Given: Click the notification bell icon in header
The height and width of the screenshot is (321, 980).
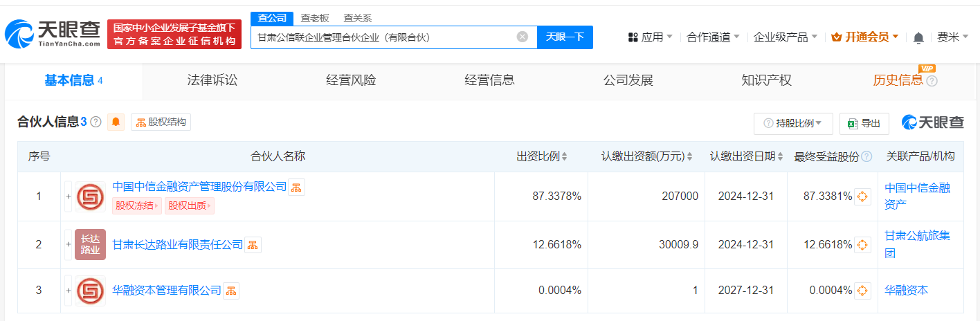Looking at the screenshot, I should point(918,37).
